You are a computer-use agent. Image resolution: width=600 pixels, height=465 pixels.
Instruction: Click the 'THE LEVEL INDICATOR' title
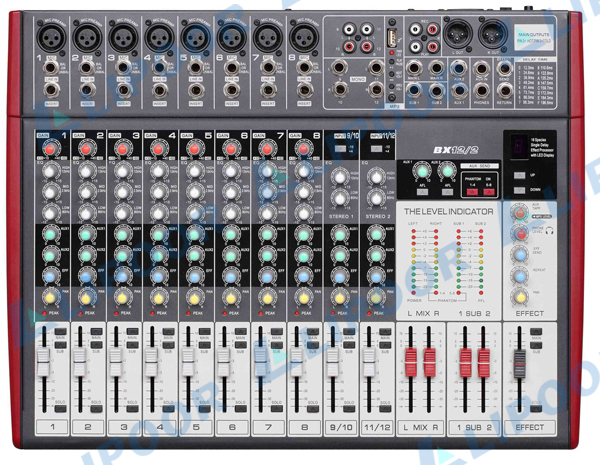pyautogui.click(x=448, y=211)
